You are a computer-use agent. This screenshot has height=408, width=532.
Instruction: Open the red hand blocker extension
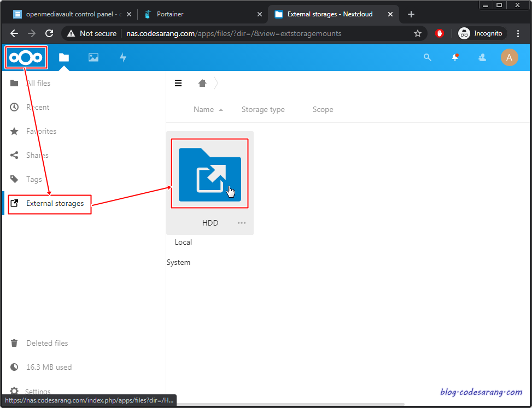coord(440,33)
